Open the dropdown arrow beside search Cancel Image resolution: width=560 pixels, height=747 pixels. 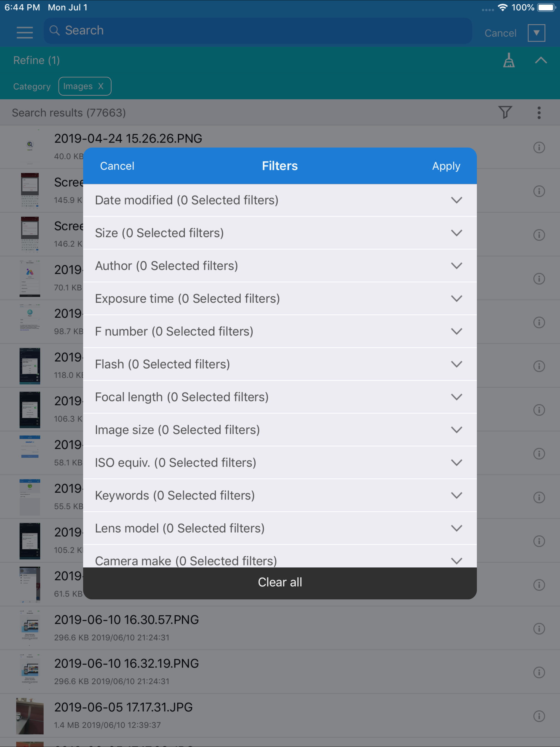(536, 33)
